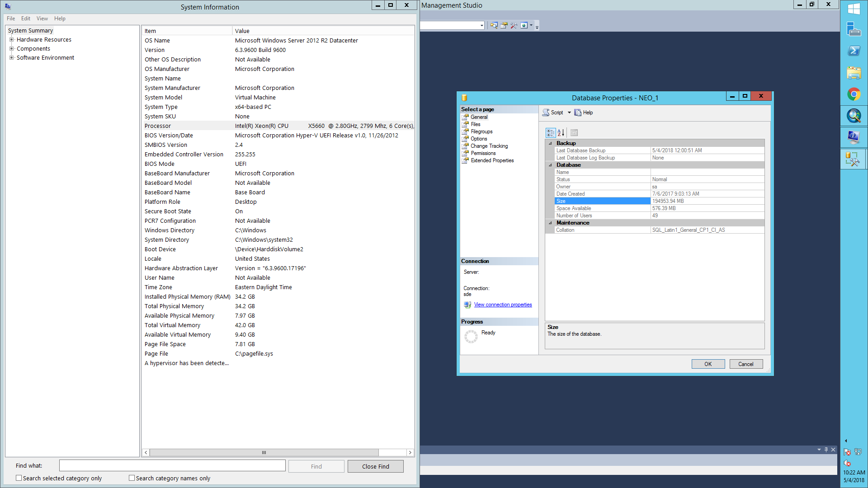868x488 pixels.
Task: Open File Explorer from the taskbar
Action: 854,73
